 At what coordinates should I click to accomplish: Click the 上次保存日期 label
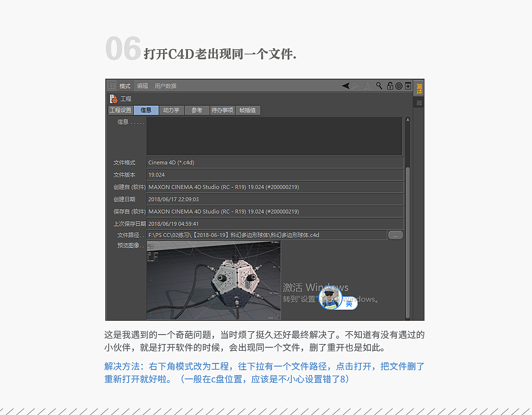pyautogui.click(x=130, y=224)
